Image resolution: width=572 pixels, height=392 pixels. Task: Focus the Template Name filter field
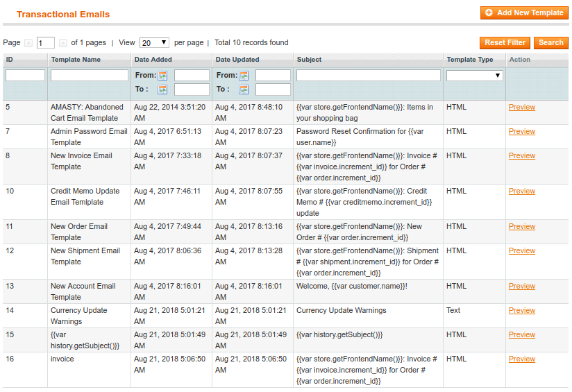click(x=89, y=76)
